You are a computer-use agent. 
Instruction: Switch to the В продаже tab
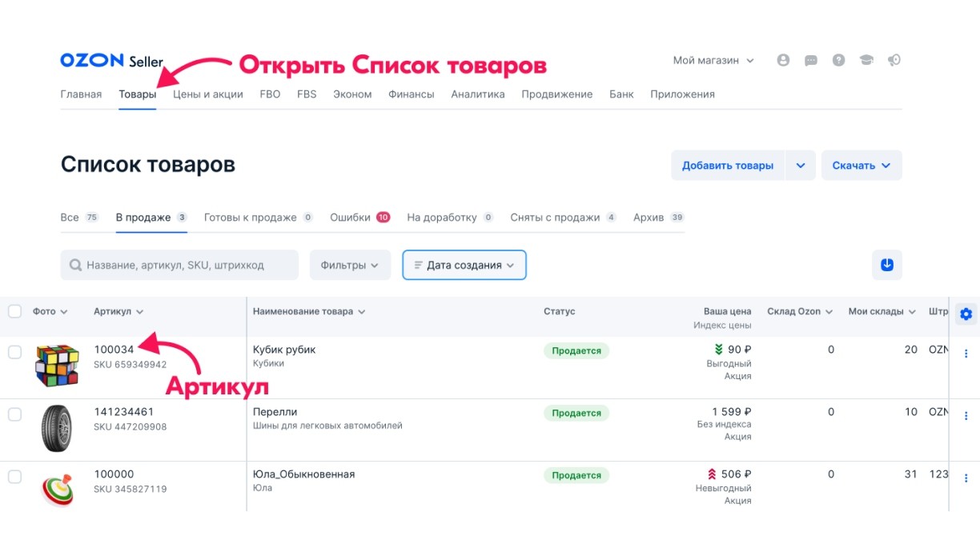pyautogui.click(x=151, y=218)
